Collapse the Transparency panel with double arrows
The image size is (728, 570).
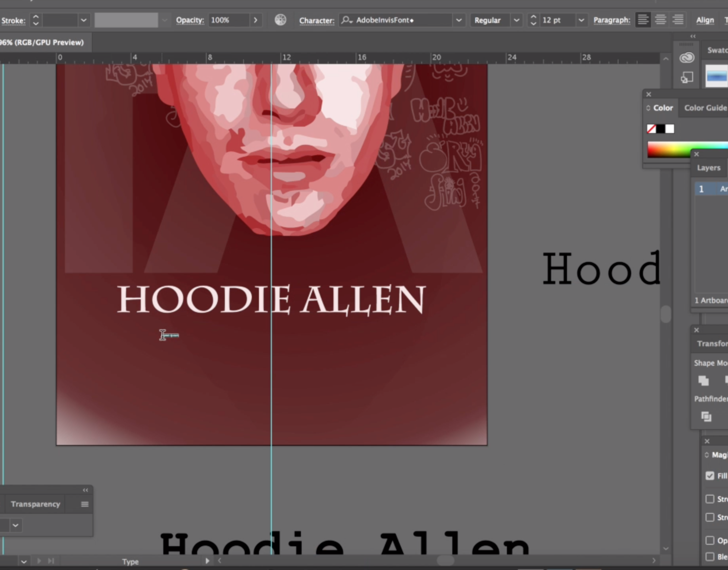(x=86, y=490)
